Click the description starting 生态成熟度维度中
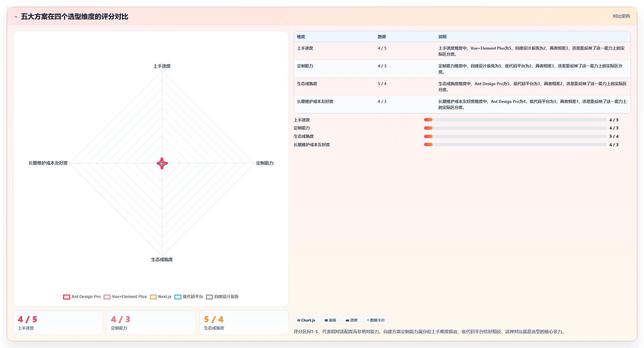 click(532, 87)
